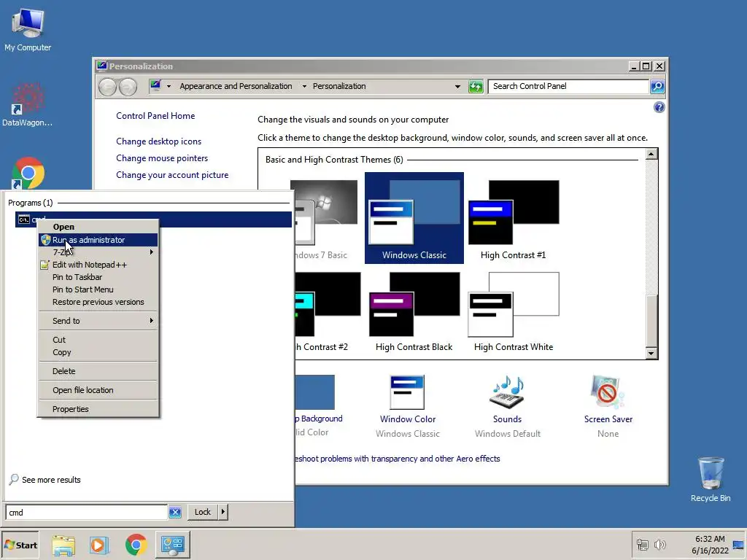Go back in Personalization window
The image size is (747, 560).
coord(108,87)
